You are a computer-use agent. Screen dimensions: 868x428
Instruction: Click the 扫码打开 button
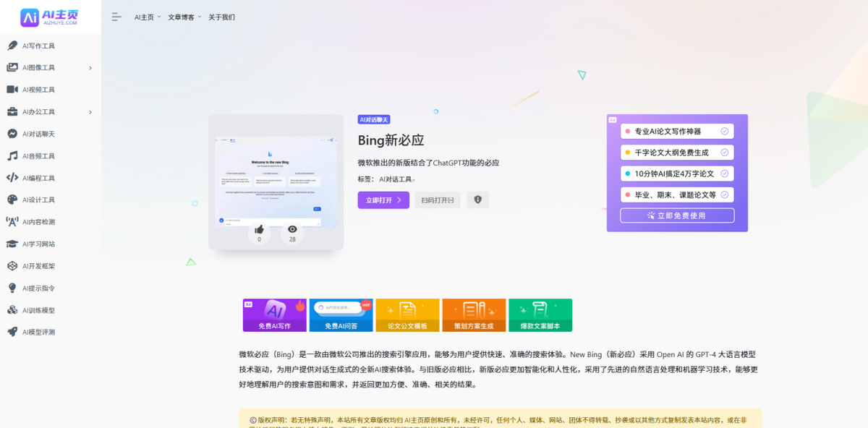tap(438, 200)
